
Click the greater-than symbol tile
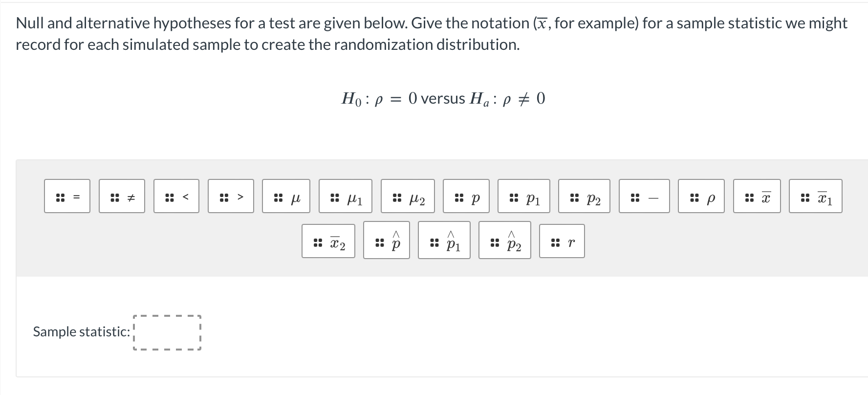point(231,196)
